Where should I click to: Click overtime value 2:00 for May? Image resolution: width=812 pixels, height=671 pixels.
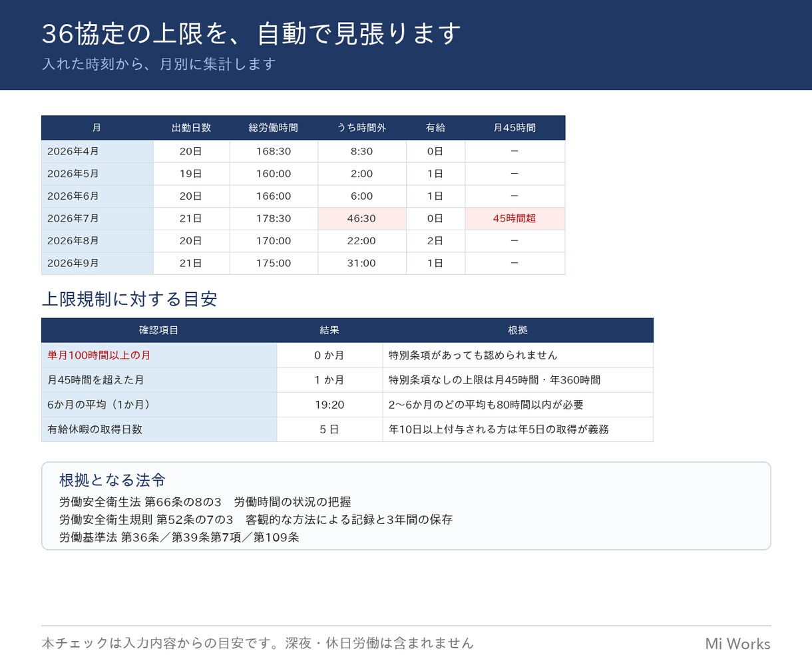click(x=361, y=174)
